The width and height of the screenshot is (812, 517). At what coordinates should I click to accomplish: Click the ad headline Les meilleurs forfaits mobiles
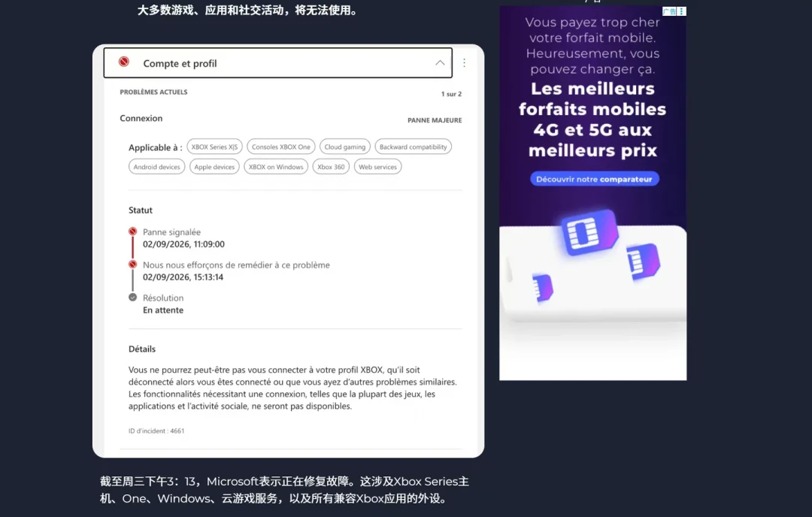593,119
